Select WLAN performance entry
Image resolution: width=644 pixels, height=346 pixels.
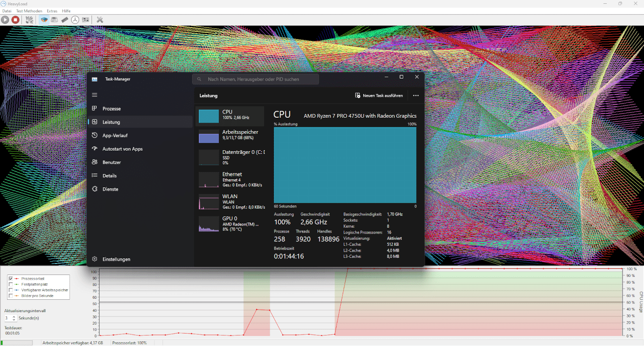(230, 202)
